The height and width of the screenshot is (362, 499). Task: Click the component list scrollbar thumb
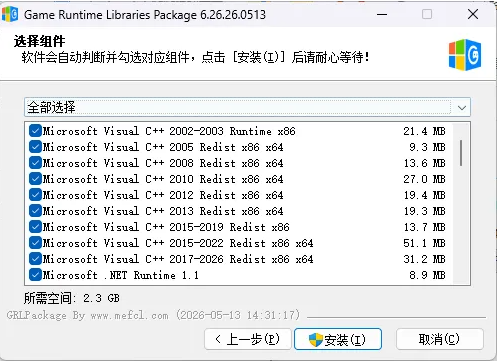click(461, 153)
